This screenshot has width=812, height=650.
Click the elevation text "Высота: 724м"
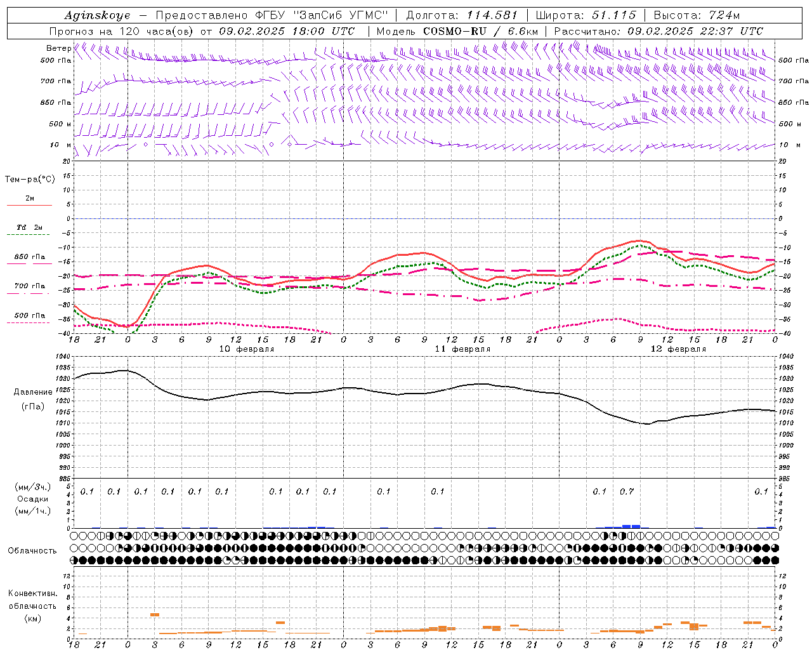tap(697, 15)
